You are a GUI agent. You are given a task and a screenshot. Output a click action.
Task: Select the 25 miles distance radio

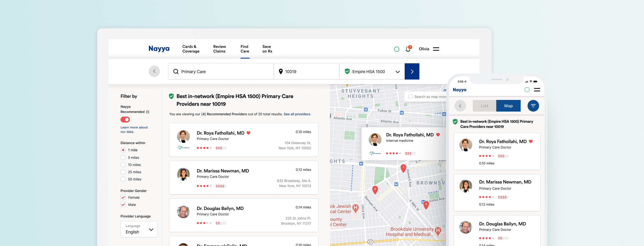click(123, 172)
